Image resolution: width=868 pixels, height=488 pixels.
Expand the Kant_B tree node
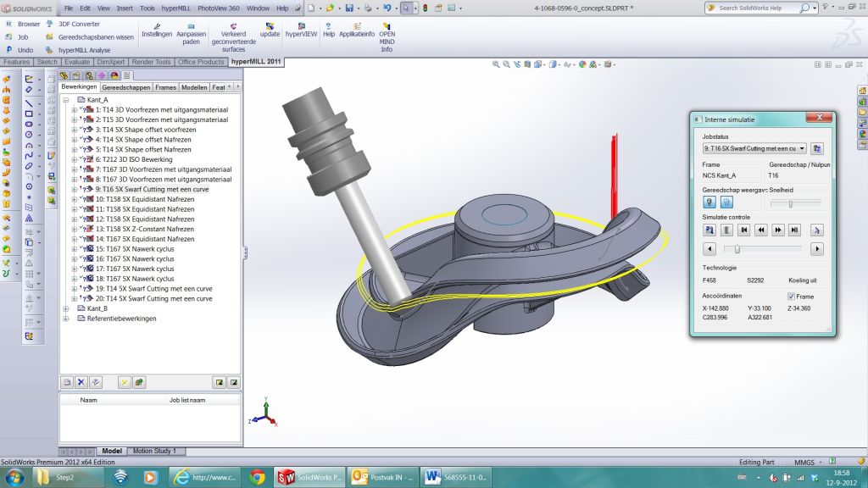[67, 308]
